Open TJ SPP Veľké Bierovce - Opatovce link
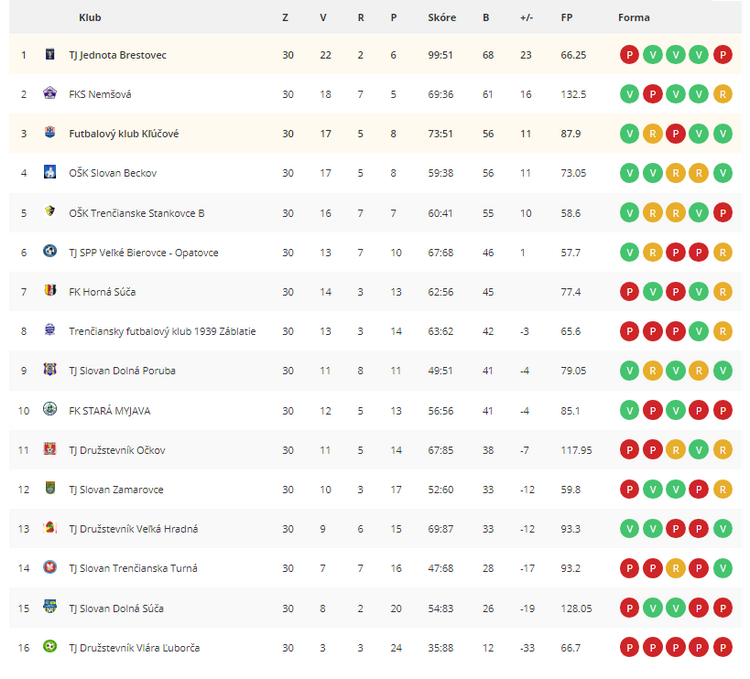750x679 pixels. coord(143,252)
